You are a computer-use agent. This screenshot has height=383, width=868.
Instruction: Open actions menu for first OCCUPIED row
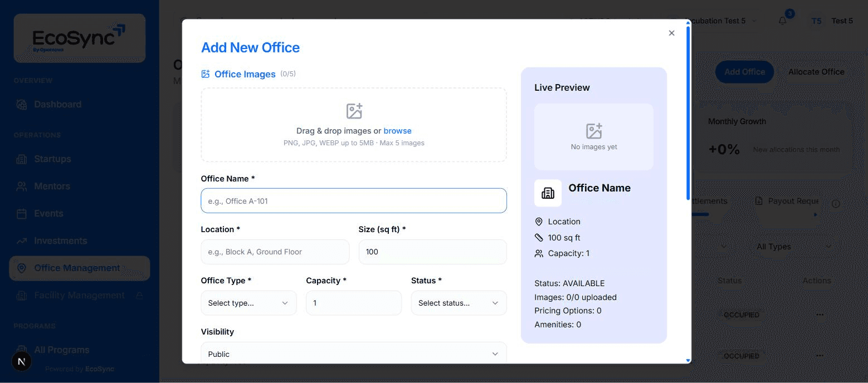click(820, 315)
